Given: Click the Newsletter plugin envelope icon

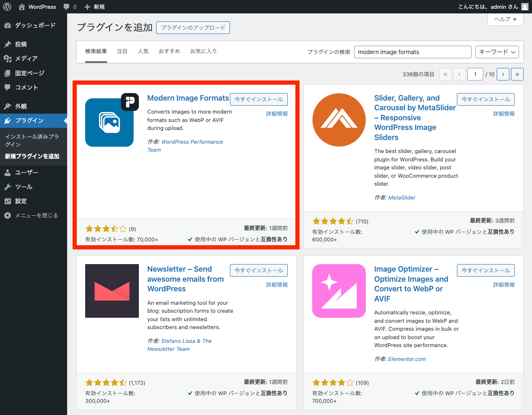Looking at the screenshot, I should (112, 291).
